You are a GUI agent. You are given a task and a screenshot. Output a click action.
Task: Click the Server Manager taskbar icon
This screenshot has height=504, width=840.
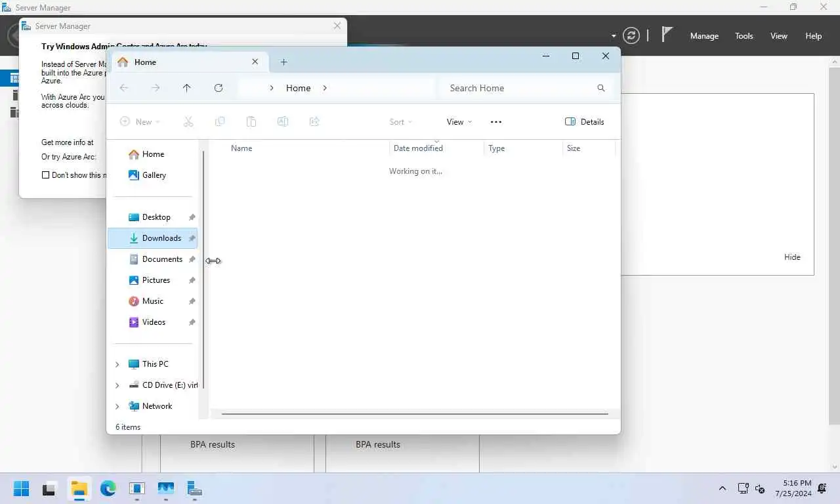(195, 488)
